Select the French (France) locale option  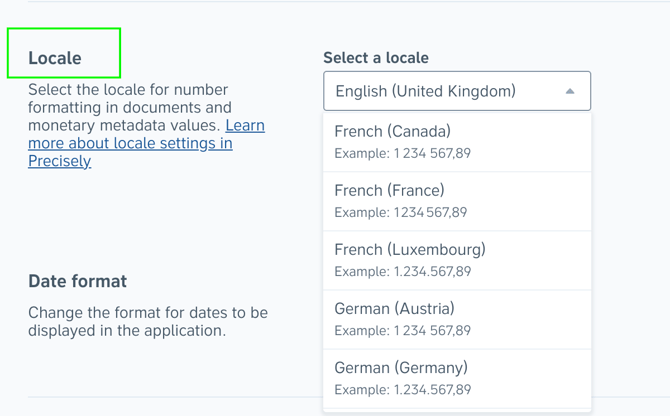click(x=390, y=190)
